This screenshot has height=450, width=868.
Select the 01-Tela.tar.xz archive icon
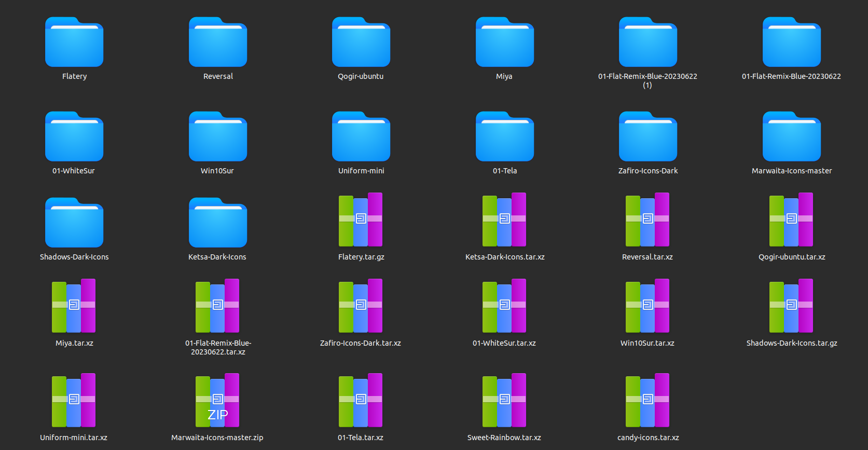[361, 400]
